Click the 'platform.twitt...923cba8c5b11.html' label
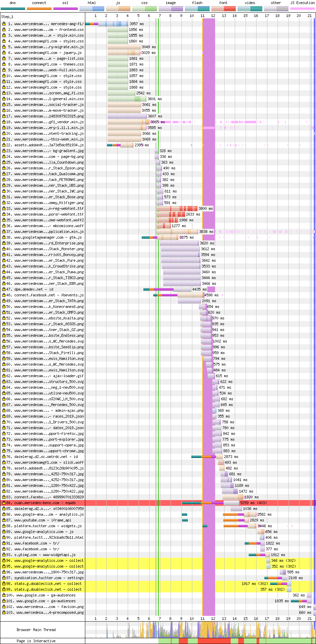Image resolution: width=316 pixels, height=644 pixels. 49,537
